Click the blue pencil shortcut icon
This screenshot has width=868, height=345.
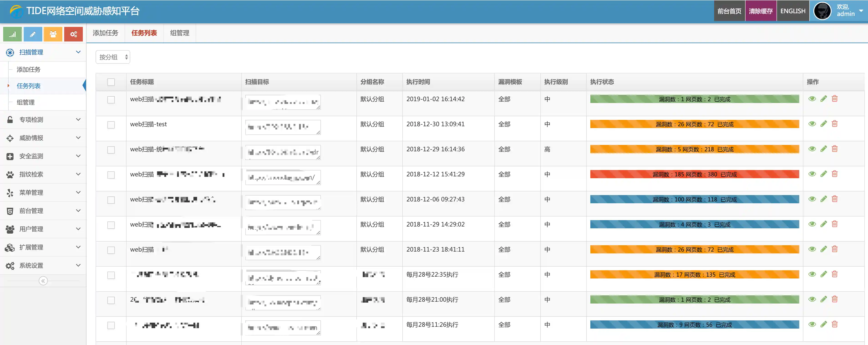tap(33, 34)
